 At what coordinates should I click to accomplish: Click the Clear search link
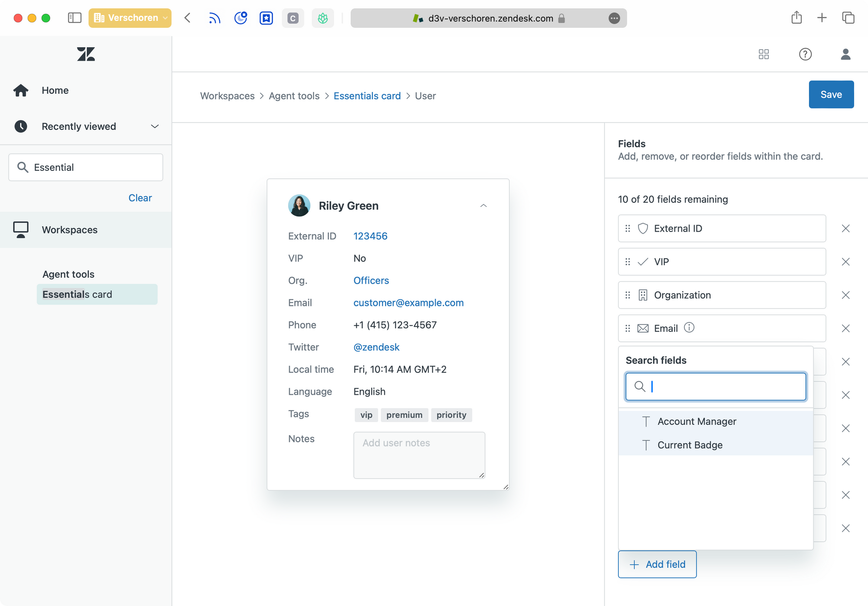click(140, 198)
